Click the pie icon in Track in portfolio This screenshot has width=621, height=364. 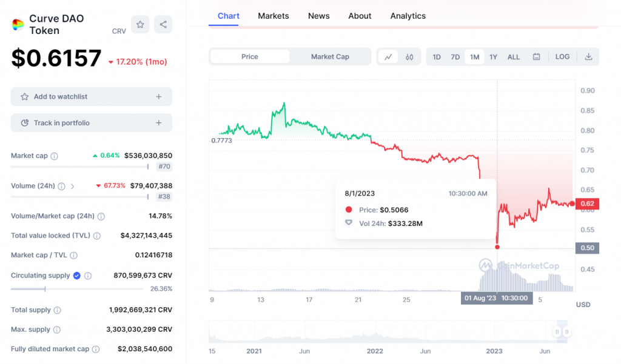tap(24, 123)
